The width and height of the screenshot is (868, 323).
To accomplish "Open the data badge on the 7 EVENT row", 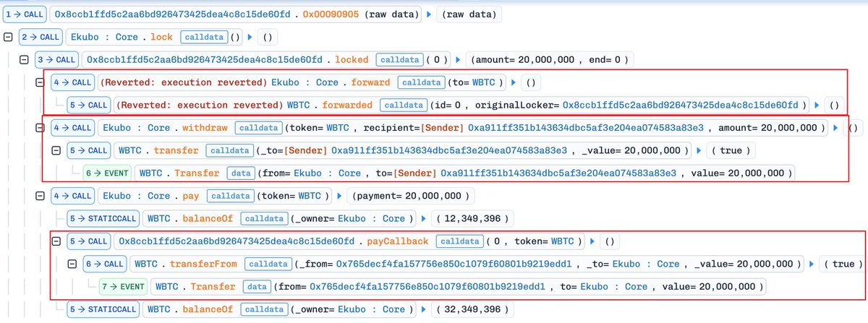I will (258, 286).
